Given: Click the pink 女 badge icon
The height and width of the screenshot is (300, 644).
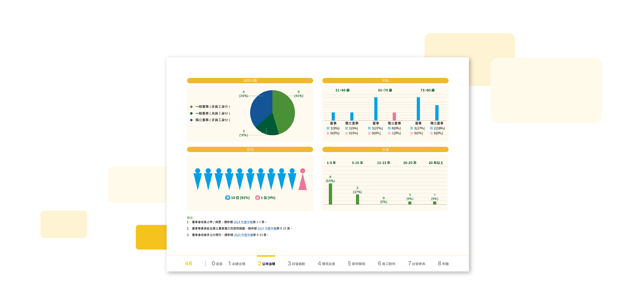Looking at the screenshot, I should click(257, 198).
